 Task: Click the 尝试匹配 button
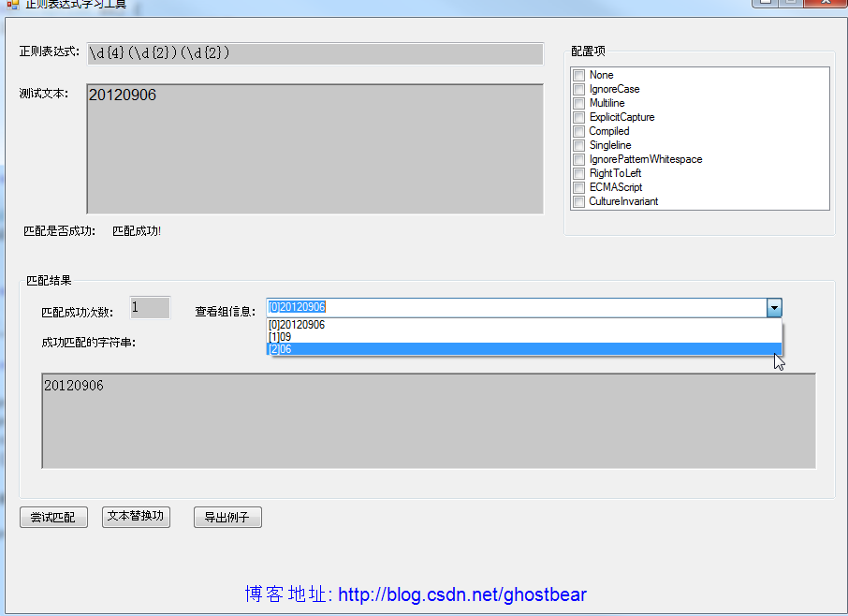[x=53, y=517]
